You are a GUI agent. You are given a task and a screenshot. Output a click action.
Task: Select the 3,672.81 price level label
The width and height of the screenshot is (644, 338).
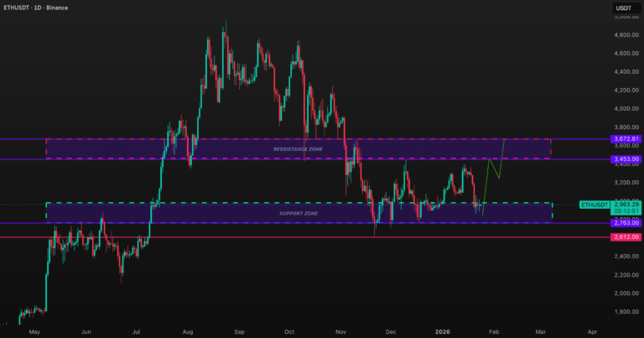[x=626, y=139]
